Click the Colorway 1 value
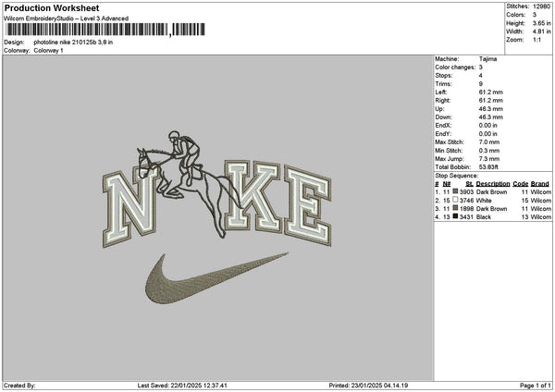 click(48, 51)
